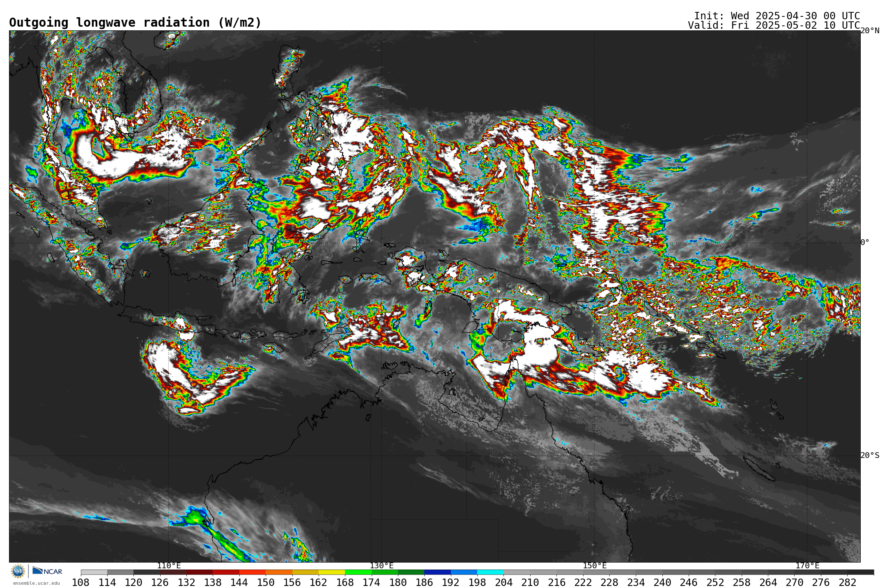Pick the dark green 180–186 colorbar swatch
Viewport: 887px width, 588px height.
click(411, 572)
